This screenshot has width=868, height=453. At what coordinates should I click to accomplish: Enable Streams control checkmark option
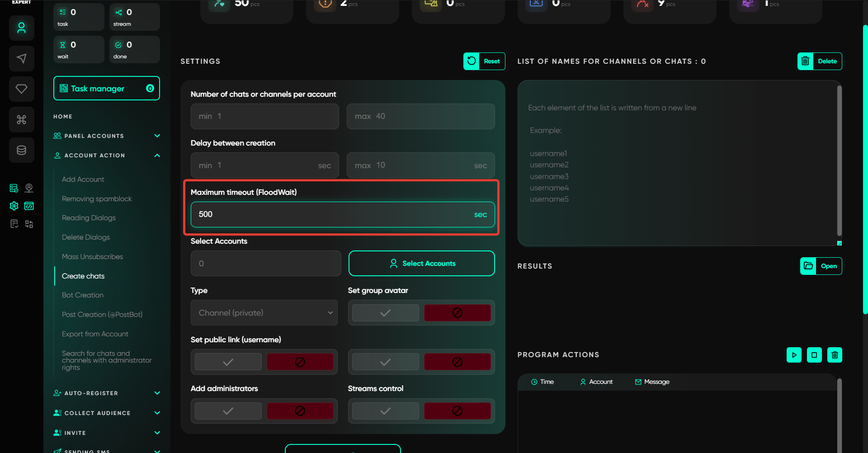point(385,411)
